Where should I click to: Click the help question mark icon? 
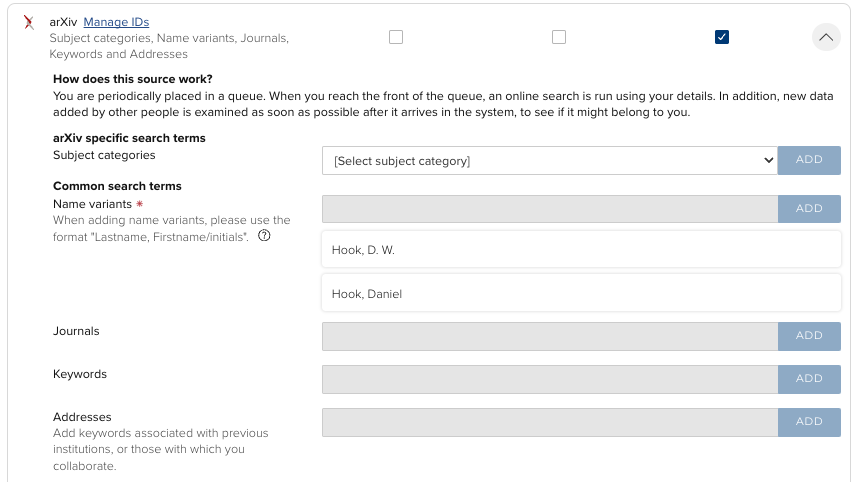pos(264,236)
